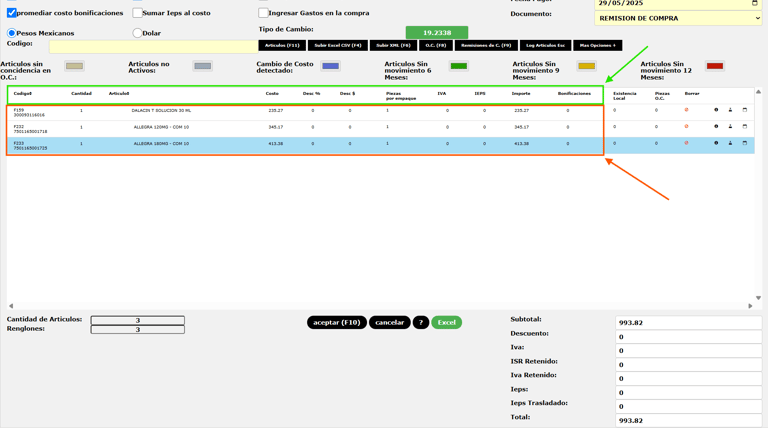The image size is (768, 430).
Task: Delete the ALLEGRA 180MG row via red icon
Action: pyautogui.click(x=686, y=143)
